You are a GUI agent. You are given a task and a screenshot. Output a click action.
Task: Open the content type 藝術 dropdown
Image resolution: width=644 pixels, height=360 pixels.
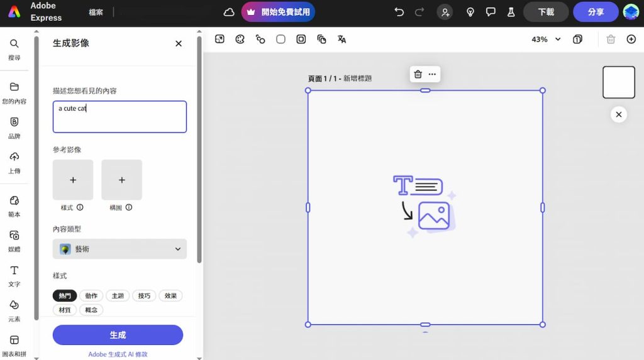[x=119, y=249]
